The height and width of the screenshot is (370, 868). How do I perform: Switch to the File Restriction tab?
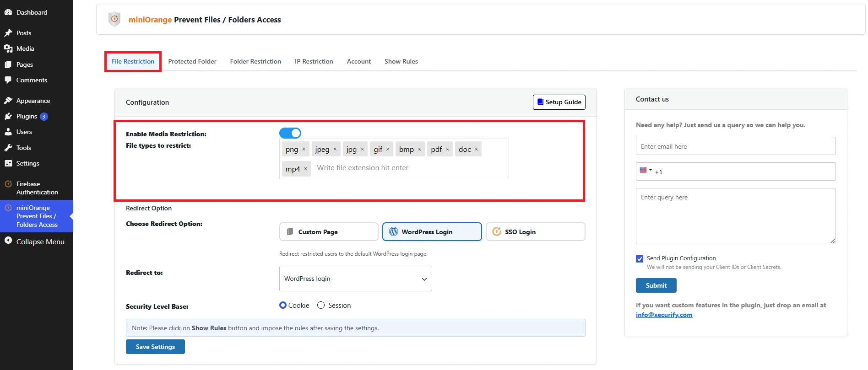click(x=133, y=61)
